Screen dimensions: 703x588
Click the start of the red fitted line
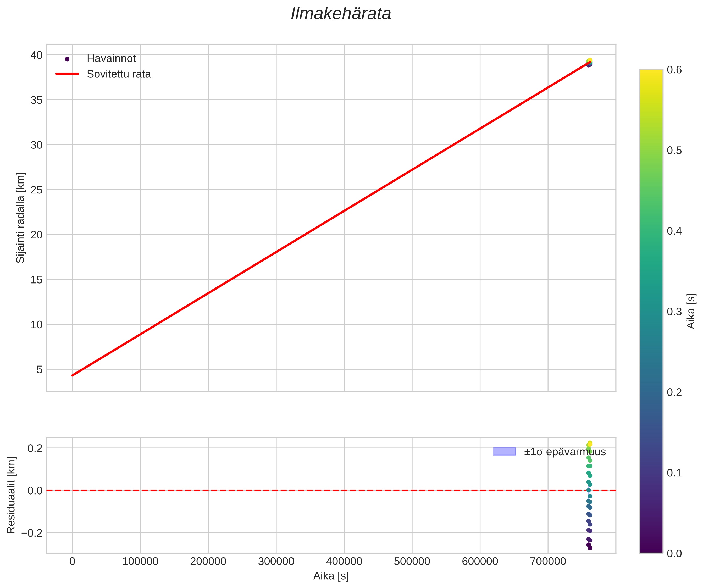pyautogui.click(x=73, y=375)
